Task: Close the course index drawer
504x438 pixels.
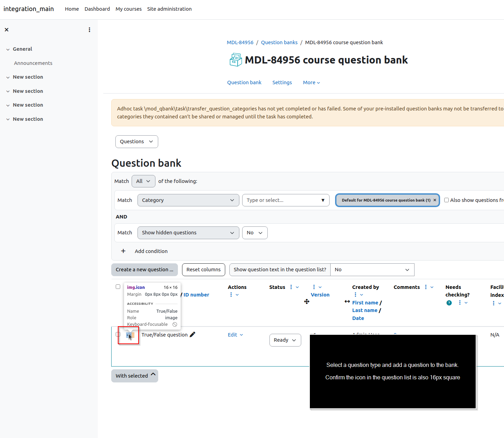Action: coord(7,30)
